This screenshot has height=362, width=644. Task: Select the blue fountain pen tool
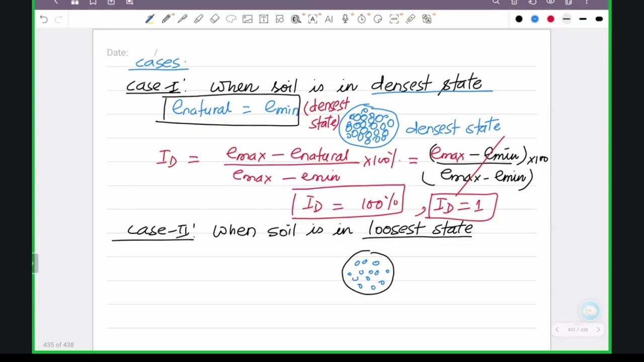[x=150, y=19]
